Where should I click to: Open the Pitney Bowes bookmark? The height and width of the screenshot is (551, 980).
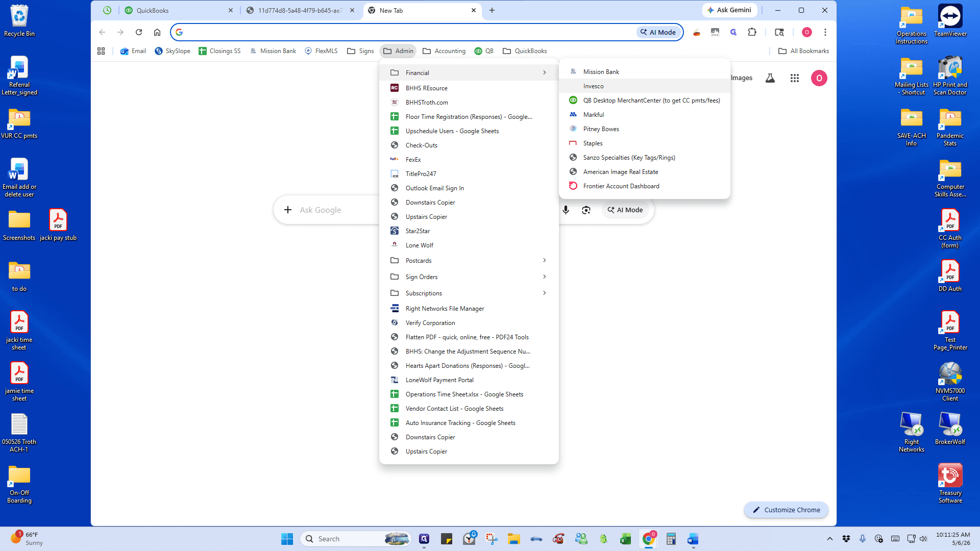[x=644, y=129]
